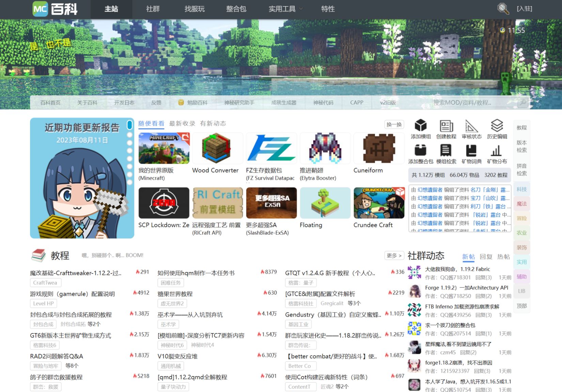Jump to 科技 category in side rail
The width and height of the screenshot is (562, 392).
(x=521, y=189)
